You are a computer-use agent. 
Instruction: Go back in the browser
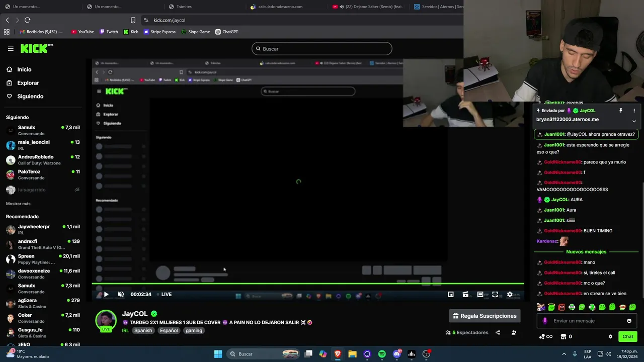pos(8,20)
